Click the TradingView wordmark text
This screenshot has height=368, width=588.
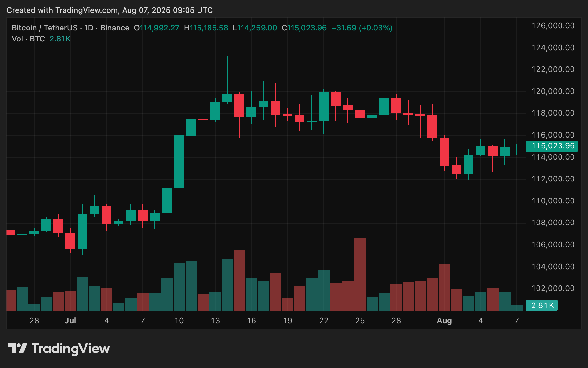point(71,349)
